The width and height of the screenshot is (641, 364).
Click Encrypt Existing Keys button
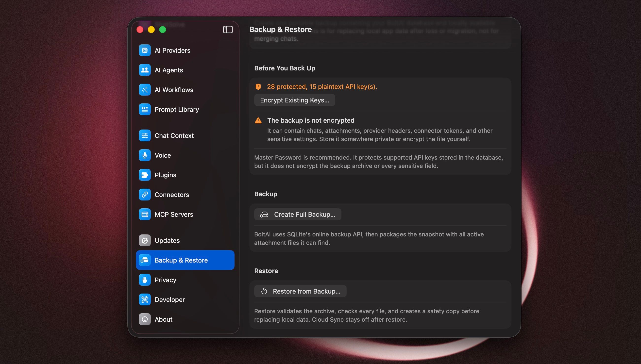coord(294,100)
